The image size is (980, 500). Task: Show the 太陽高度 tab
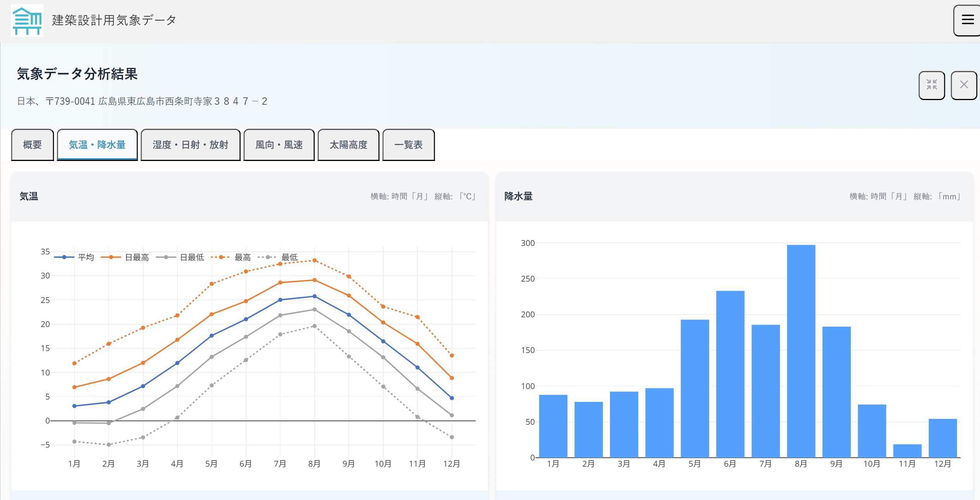[348, 145]
